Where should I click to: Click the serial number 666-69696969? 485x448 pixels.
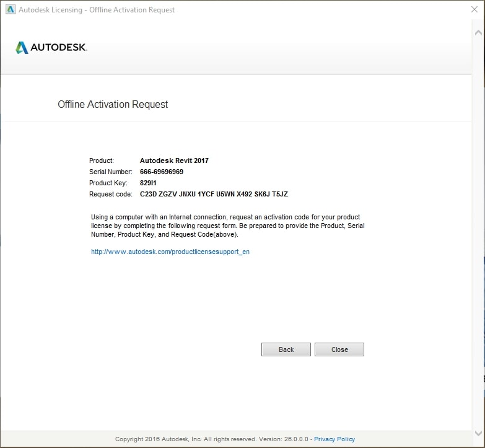coord(162,172)
